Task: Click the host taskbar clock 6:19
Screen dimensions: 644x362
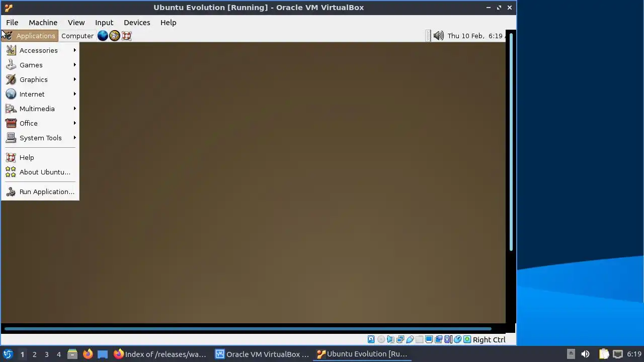Action: (634, 354)
